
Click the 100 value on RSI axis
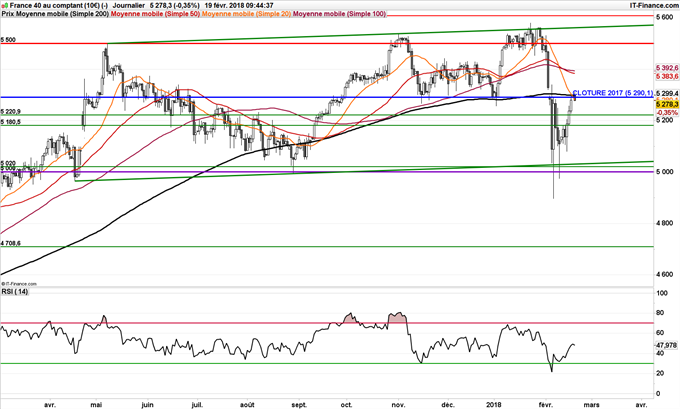[662, 293]
